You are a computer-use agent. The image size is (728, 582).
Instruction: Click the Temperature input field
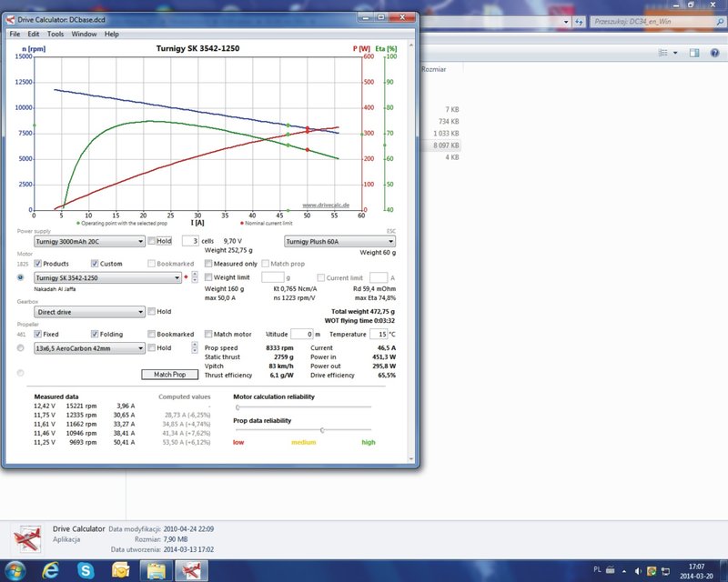[379, 334]
